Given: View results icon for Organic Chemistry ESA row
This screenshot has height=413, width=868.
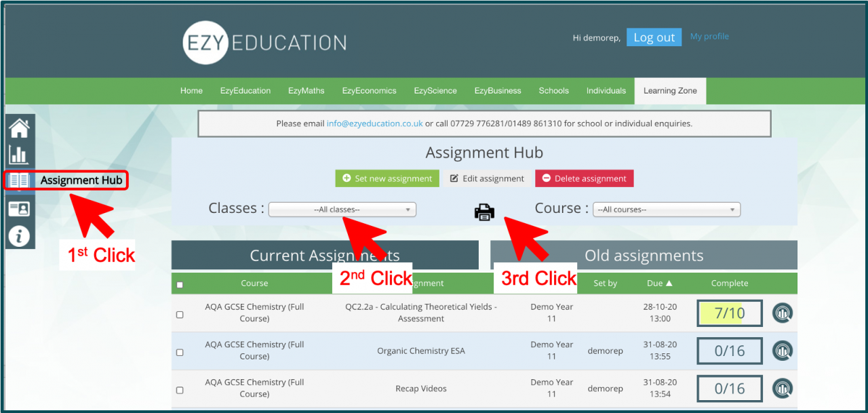Looking at the screenshot, I should coord(783,351).
